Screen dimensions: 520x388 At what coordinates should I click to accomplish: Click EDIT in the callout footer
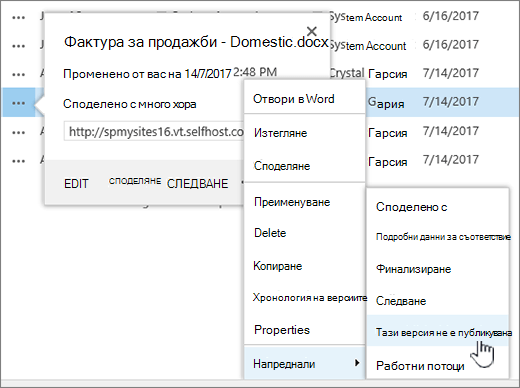pos(76,184)
